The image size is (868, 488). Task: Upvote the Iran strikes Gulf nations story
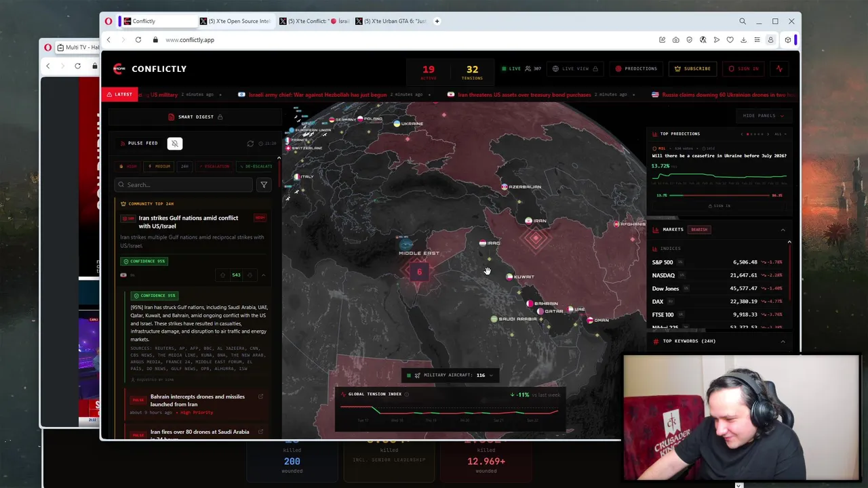[222, 275]
